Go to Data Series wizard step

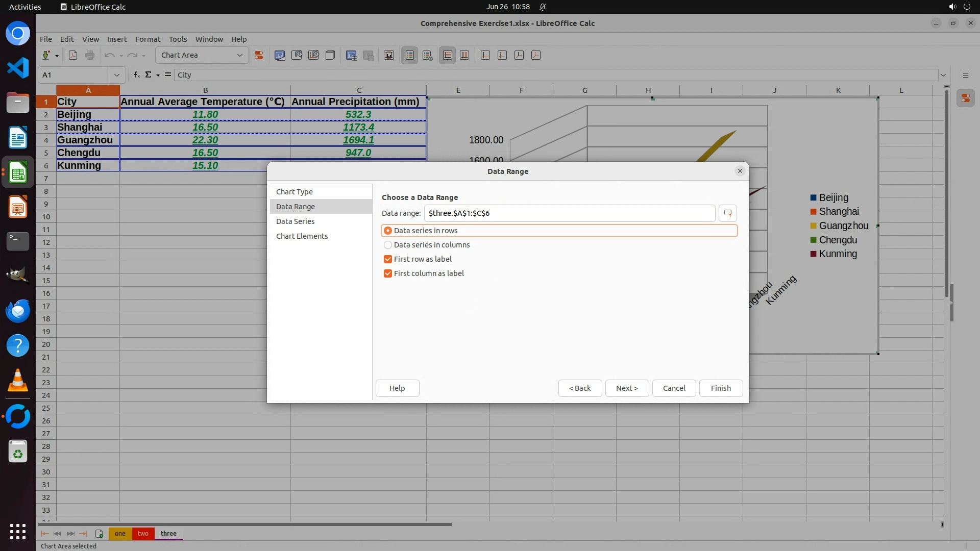(295, 221)
